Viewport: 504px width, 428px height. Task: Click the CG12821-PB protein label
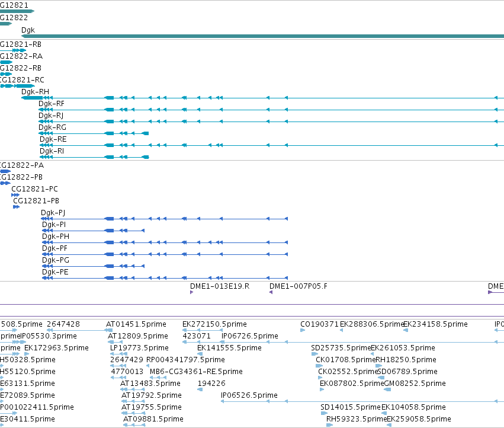point(36,201)
